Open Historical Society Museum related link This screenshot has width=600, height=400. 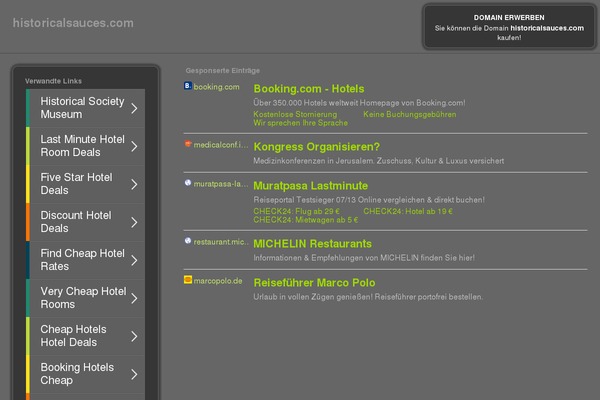85,108
